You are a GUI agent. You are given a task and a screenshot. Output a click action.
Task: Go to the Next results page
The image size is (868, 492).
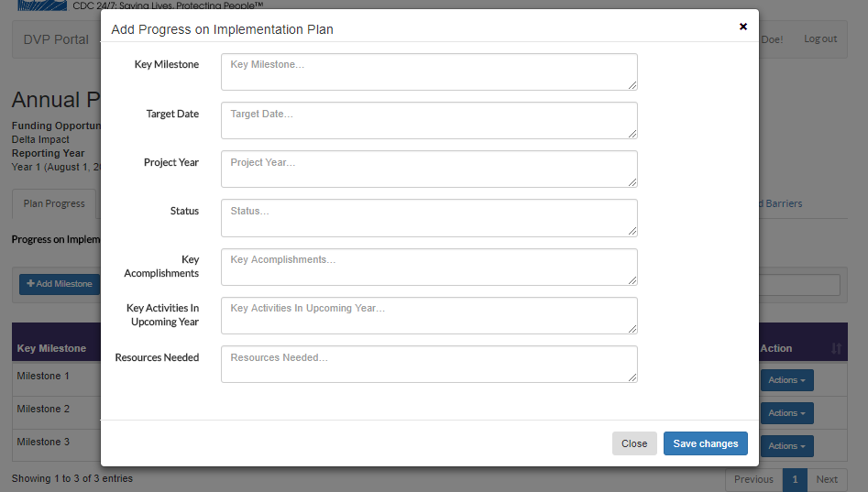pos(827,479)
